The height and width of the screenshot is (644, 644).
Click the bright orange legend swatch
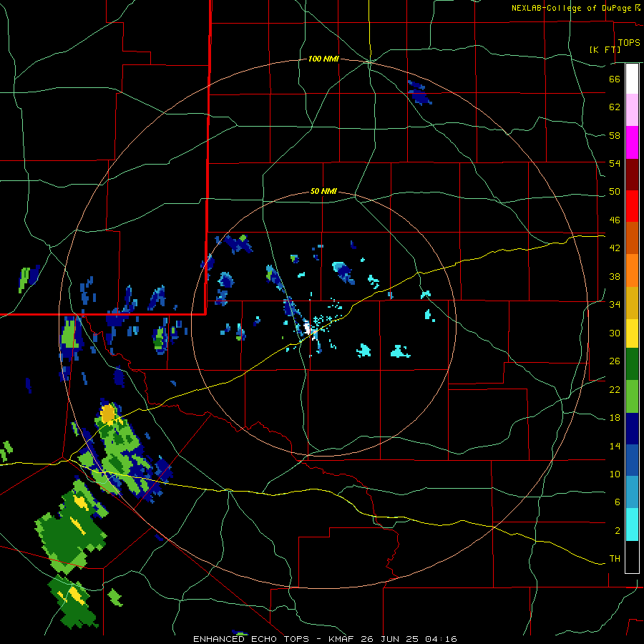(x=632, y=270)
